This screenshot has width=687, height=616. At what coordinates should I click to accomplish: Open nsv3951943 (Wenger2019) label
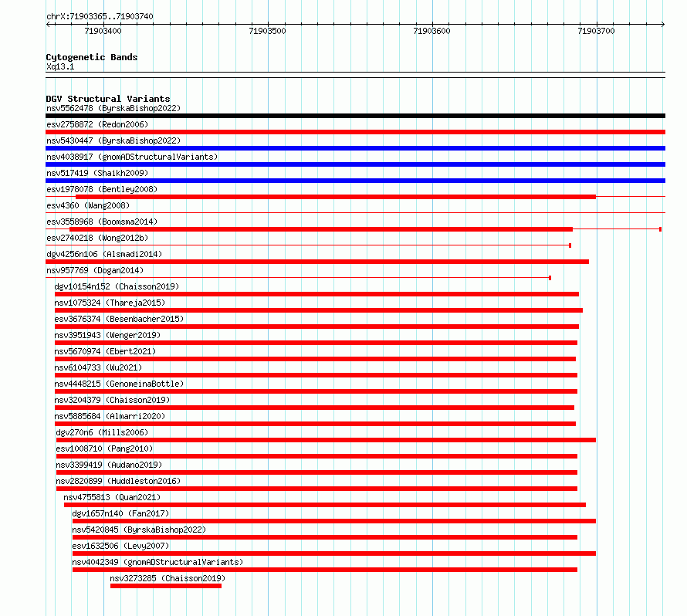coord(107,335)
